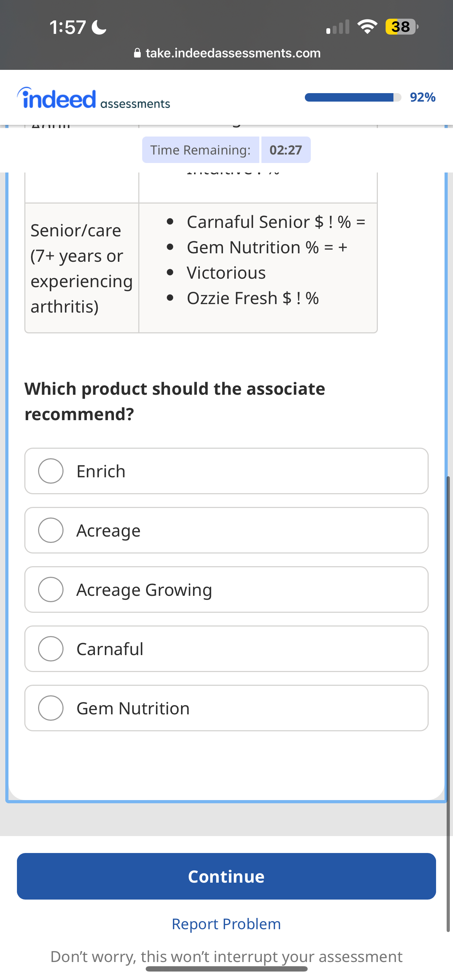Select the Acreage radio option
Image resolution: width=453 pixels, height=980 pixels.
[51, 530]
